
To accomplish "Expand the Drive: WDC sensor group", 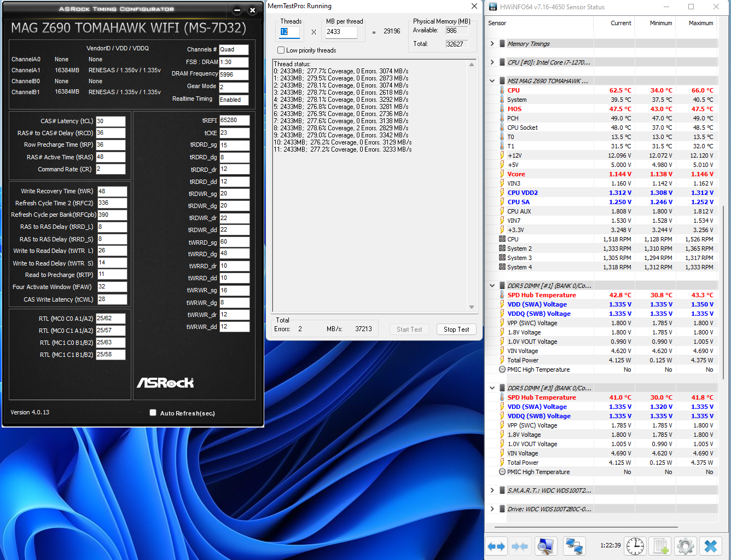I will 492,509.
